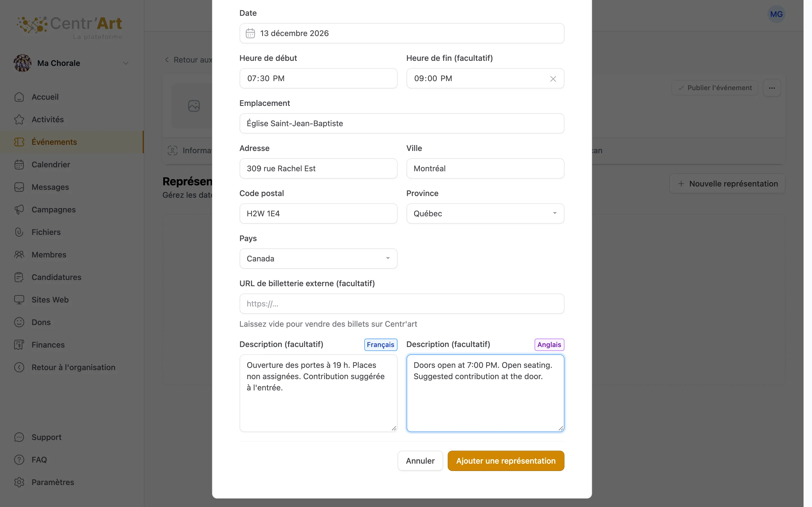Click the Heure de début time field
The width and height of the screenshot is (812, 507).
click(318, 79)
